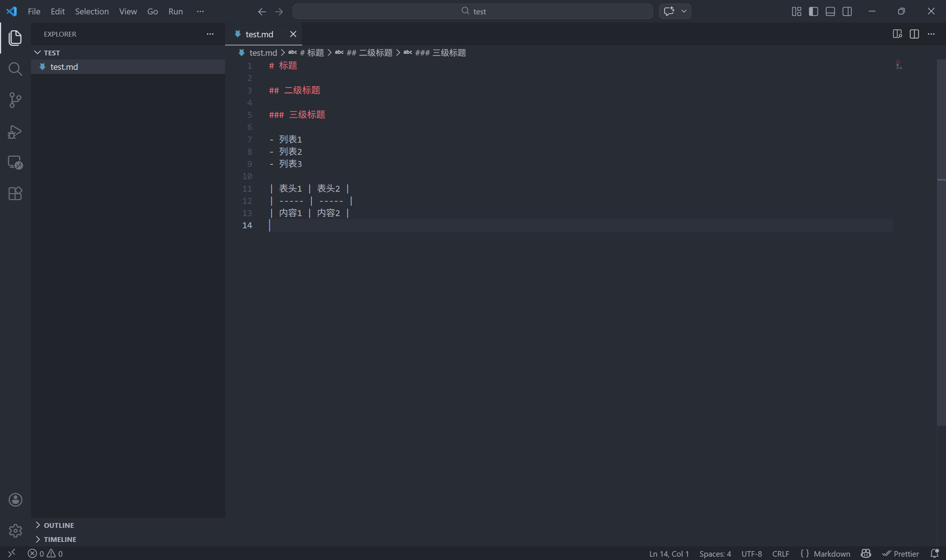Viewport: 946px width, 560px height.
Task: Toggle the secondary side bar
Action: tap(847, 11)
